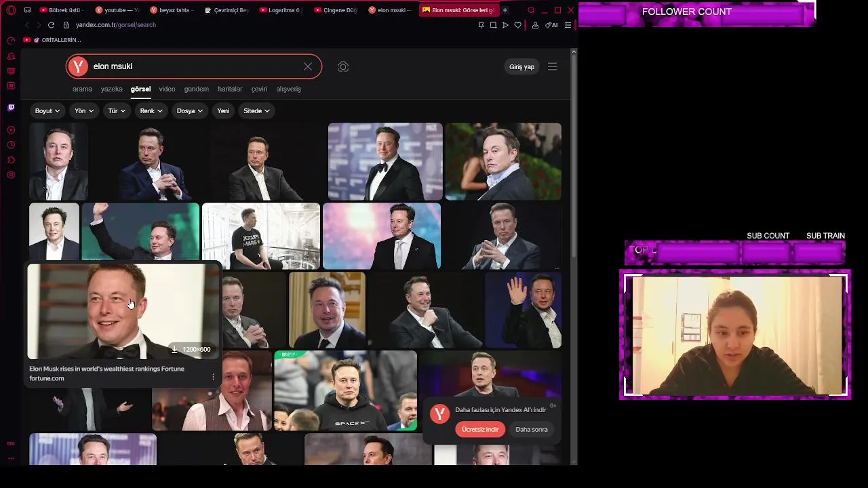
Task: Open the GX Corner gamepad icon
Action: (x=27, y=10)
